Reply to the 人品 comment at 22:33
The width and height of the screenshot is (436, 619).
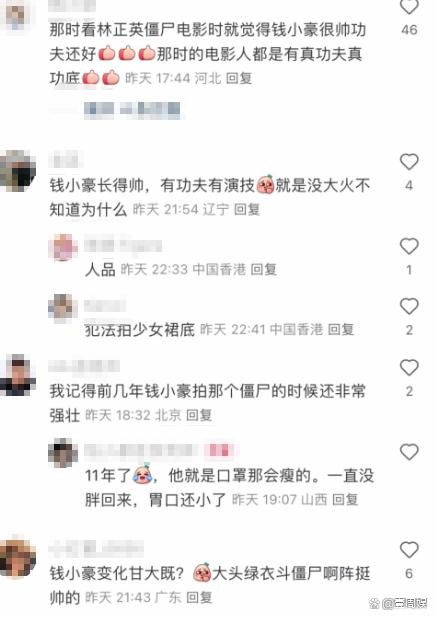(263, 269)
